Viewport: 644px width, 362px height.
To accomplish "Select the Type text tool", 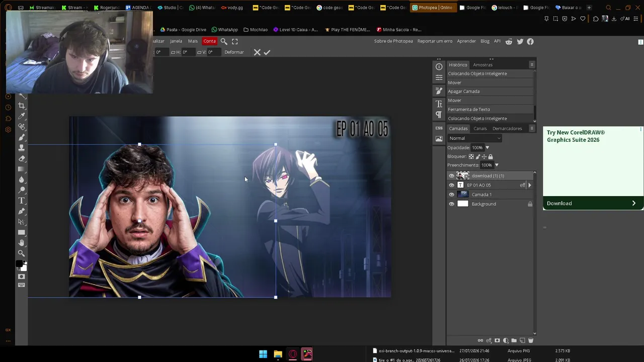I will [22, 201].
